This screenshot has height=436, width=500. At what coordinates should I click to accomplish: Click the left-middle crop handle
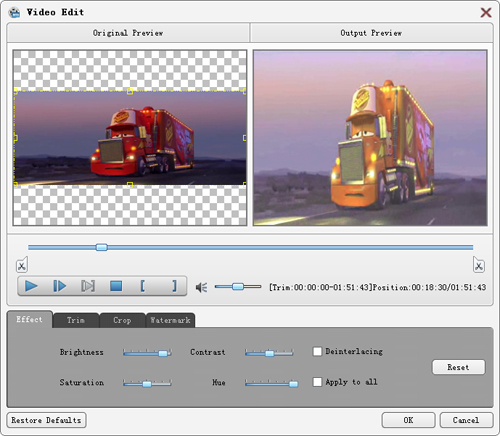[x=15, y=138]
